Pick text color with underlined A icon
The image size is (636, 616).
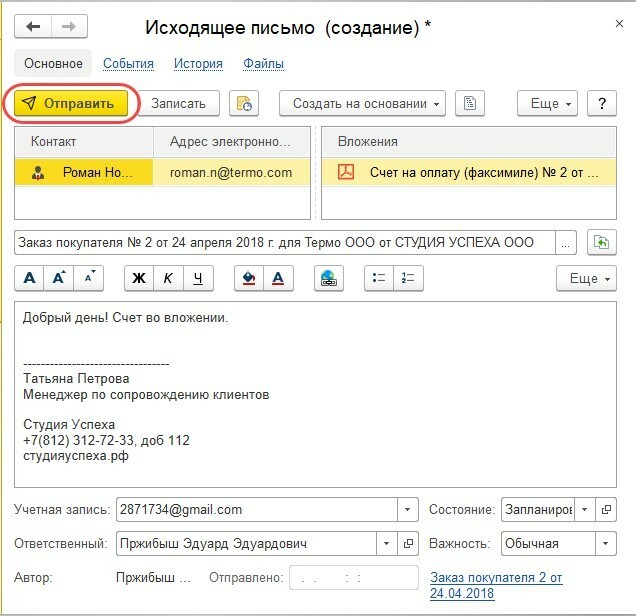coord(278,278)
